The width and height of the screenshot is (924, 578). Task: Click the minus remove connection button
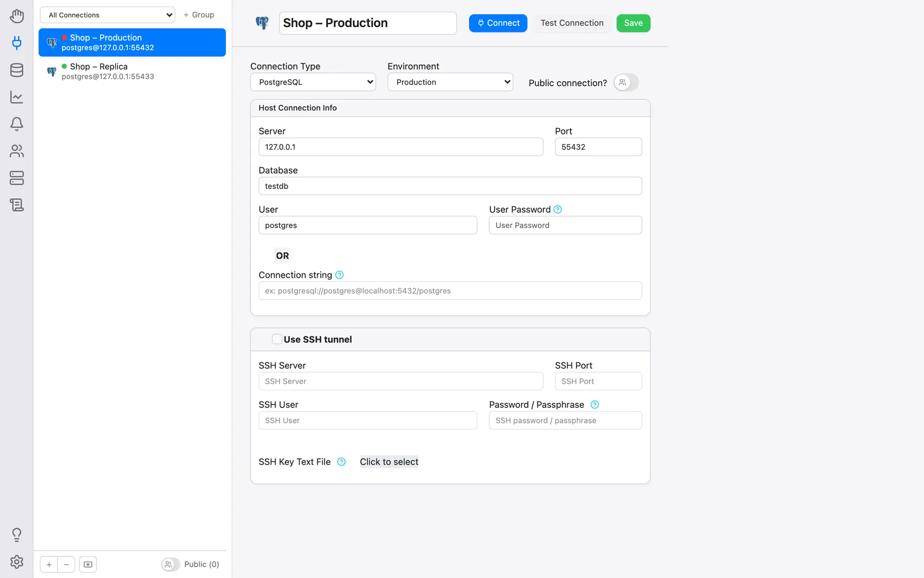[66, 564]
